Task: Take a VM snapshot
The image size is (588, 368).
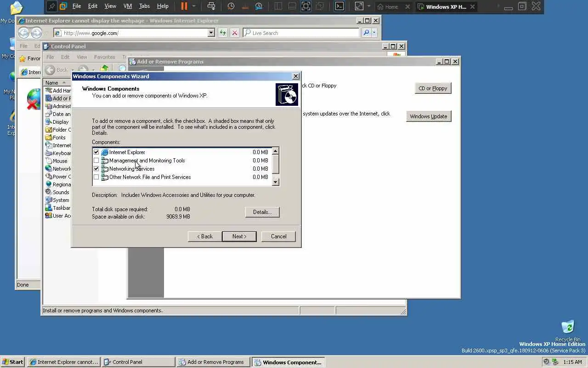Action: click(x=231, y=6)
